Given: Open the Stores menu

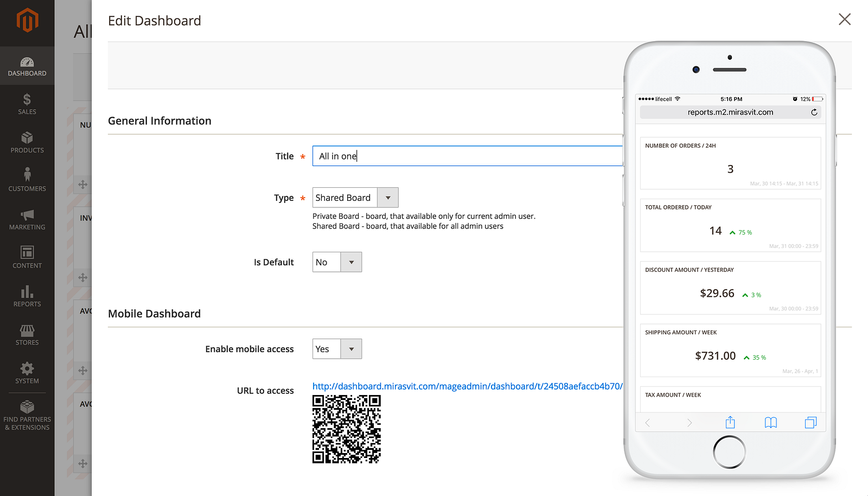Looking at the screenshot, I should coord(27,335).
